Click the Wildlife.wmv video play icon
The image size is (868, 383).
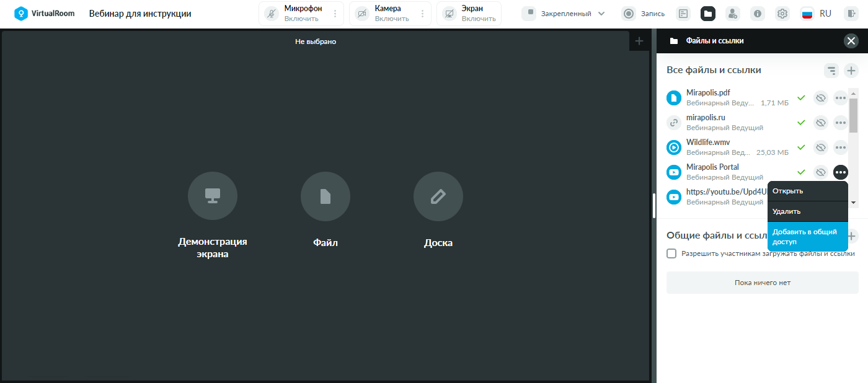coord(674,147)
